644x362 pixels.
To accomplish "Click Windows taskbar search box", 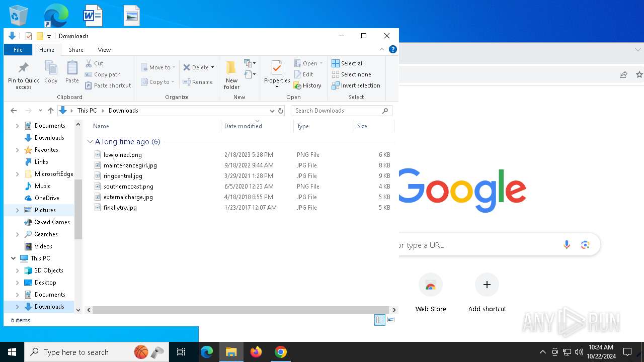I will pos(97,352).
